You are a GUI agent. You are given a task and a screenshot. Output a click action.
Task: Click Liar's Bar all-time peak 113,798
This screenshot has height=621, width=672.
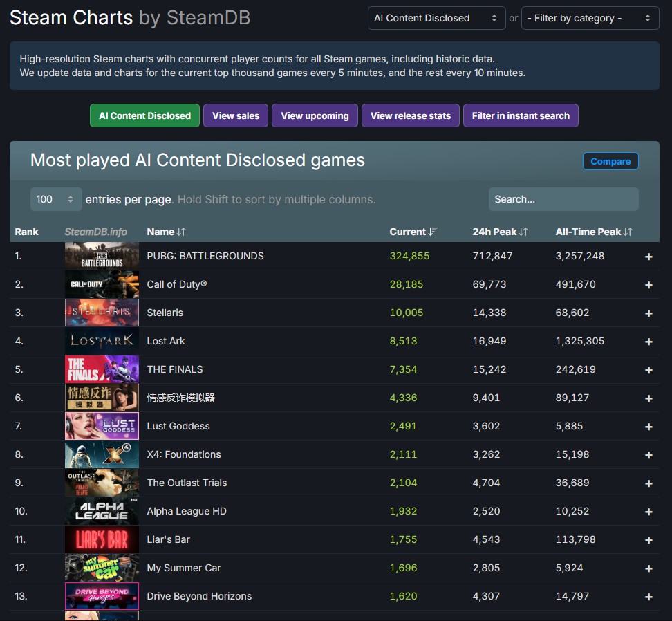point(576,539)
